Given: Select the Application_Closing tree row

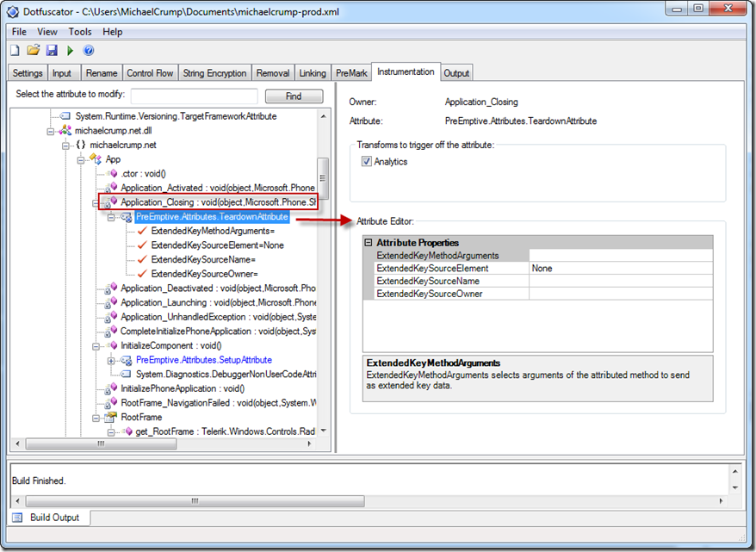Looking at the screenshot, I should pos(208,202).
